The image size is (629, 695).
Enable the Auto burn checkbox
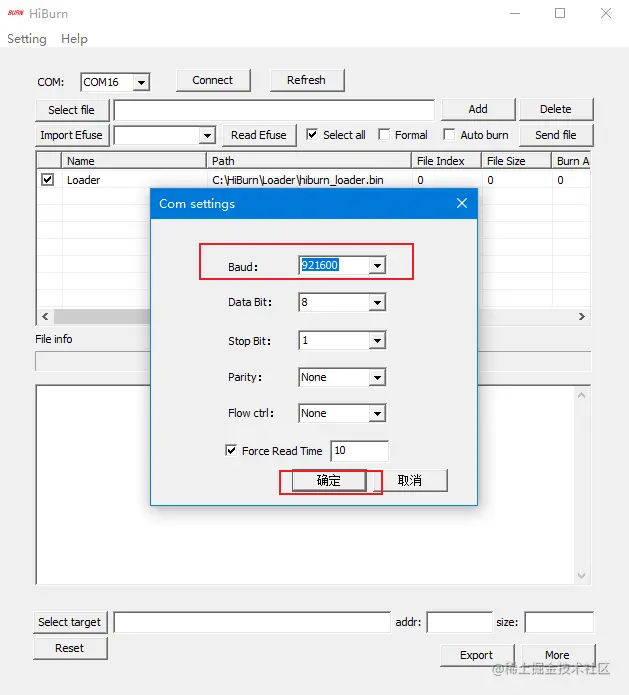pyautogui.click(x=449, y=134)
